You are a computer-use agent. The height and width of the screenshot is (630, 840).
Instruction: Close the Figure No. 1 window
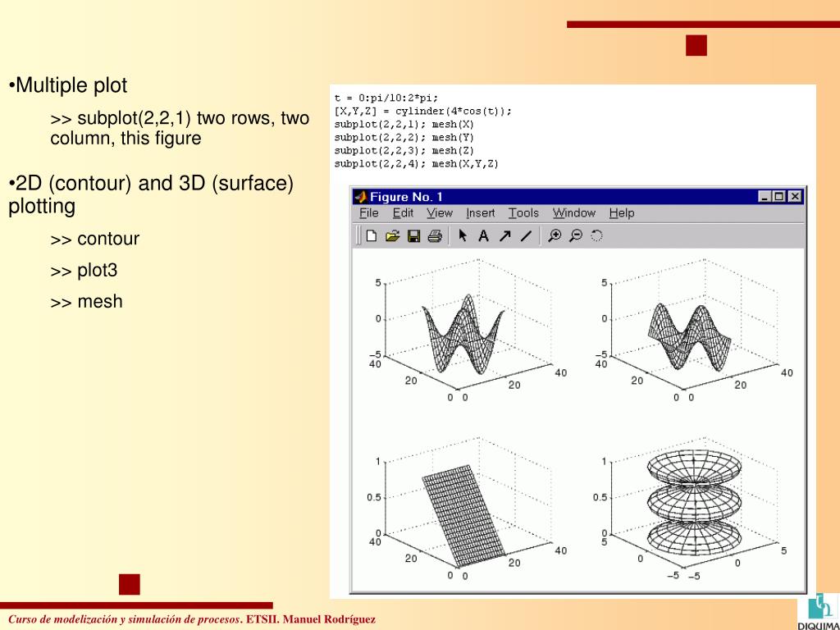795,197
